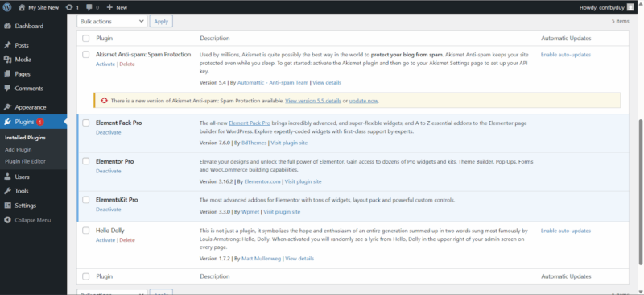The height and width of the screenshot is (295, 644).
Task: Click the Media icon in the sidebar
Action: [x=7, y=60]
